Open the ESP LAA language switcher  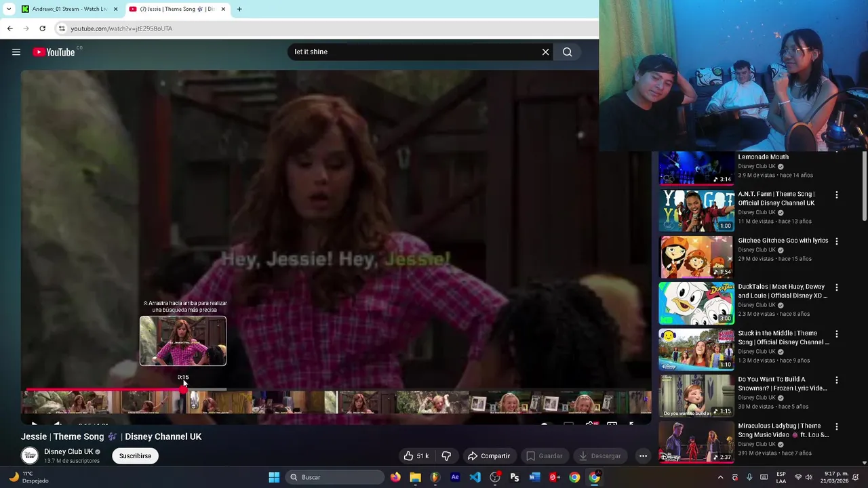[x=781, y=477]
